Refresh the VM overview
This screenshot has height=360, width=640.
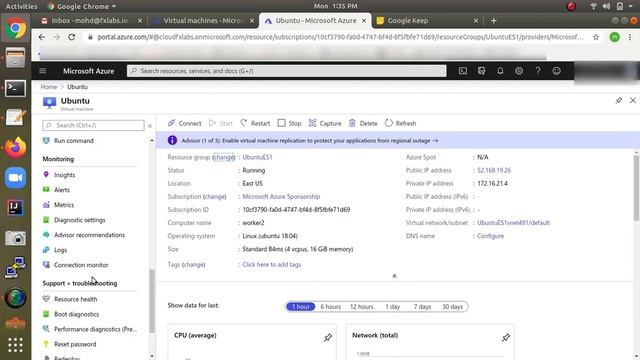tap(400, 123)
